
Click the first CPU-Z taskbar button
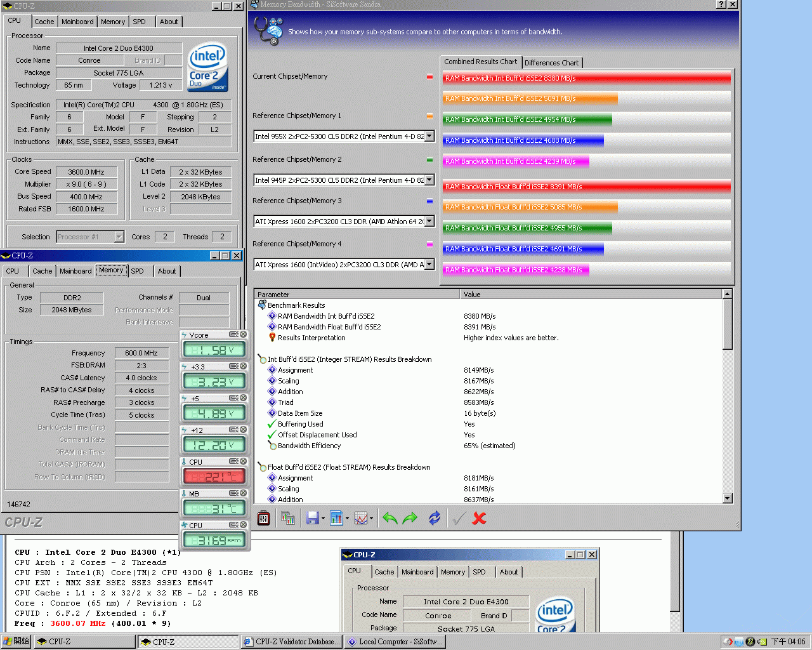tap(86, 642)
